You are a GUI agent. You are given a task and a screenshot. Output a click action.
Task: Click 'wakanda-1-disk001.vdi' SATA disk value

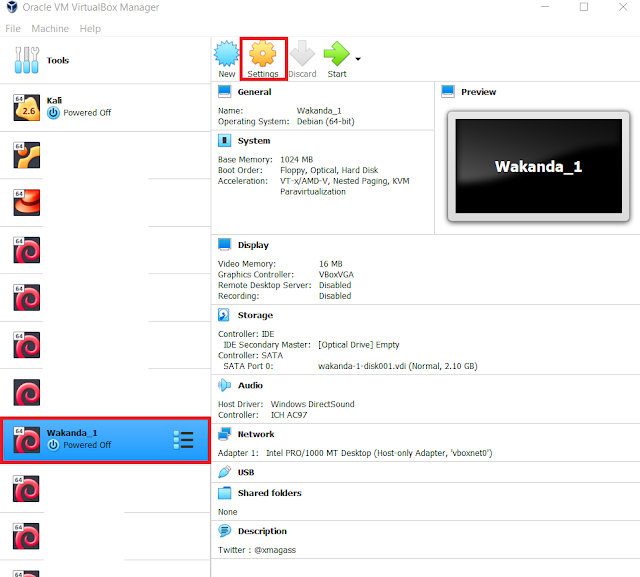pos(398,366)
